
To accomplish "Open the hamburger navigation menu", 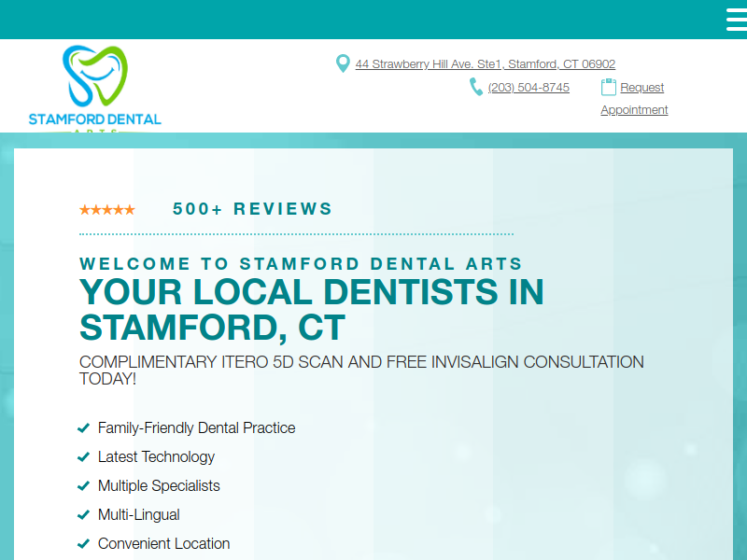I will (x=737, y=20).
